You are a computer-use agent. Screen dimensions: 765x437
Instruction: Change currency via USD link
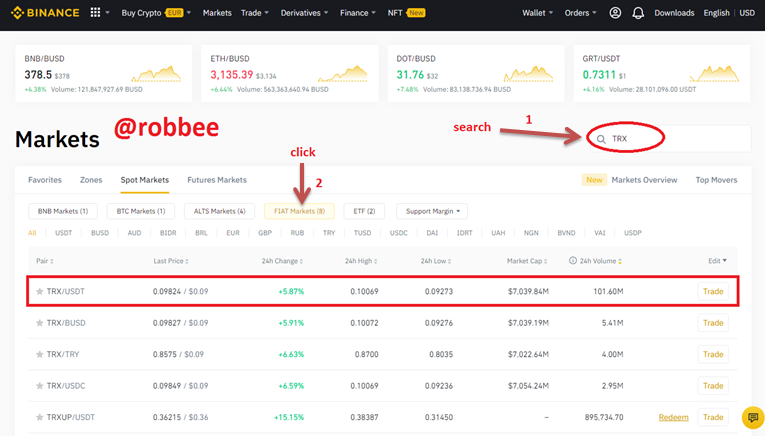coord(747,13)
